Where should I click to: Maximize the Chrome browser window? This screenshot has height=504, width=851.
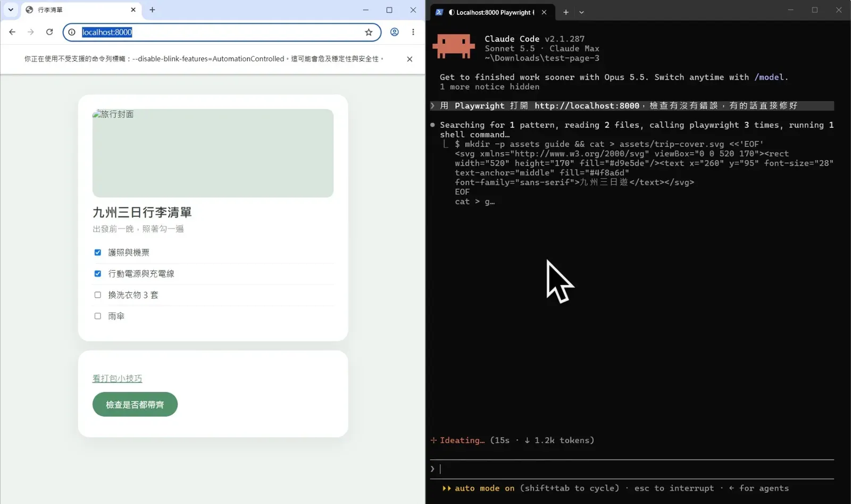[389, 10]
